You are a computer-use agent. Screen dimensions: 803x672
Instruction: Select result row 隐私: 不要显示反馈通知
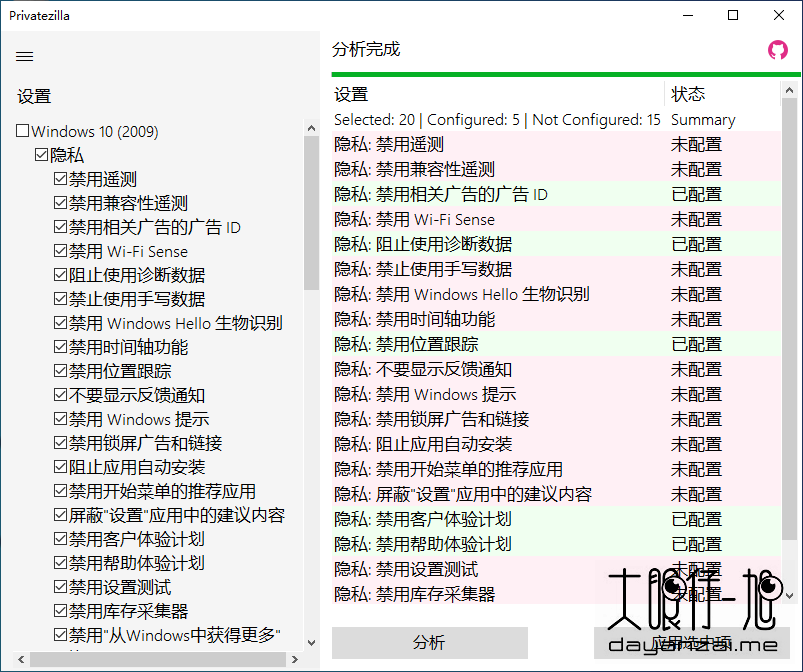point(556,369)
